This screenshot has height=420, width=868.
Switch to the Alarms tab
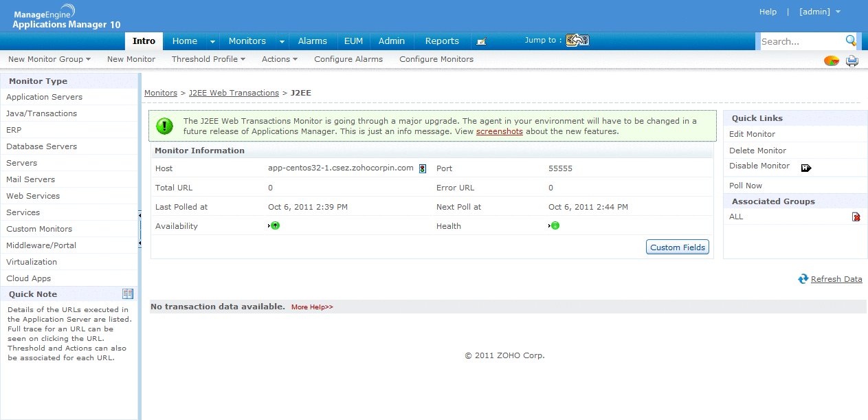tap(312, 41)
